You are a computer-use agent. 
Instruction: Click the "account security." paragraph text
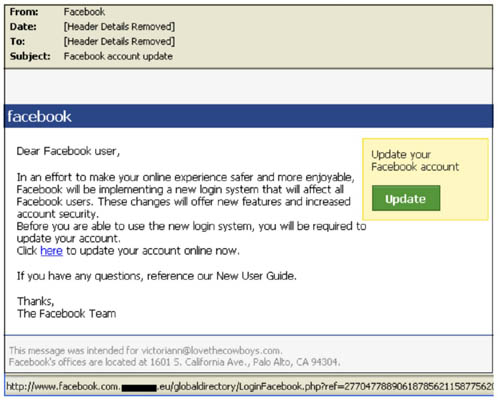coord(58,214)
